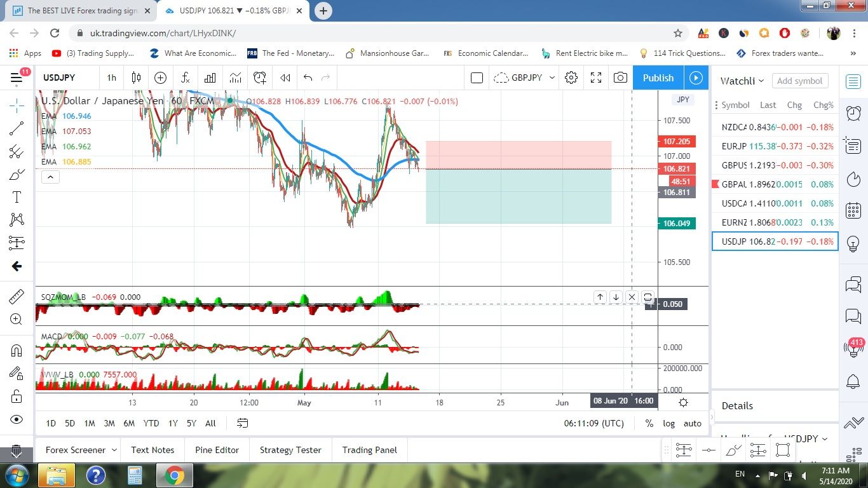This screenshot has width=868, height=488.
Task: Click the Add symbol field
Action: click(x=799, y=81)
